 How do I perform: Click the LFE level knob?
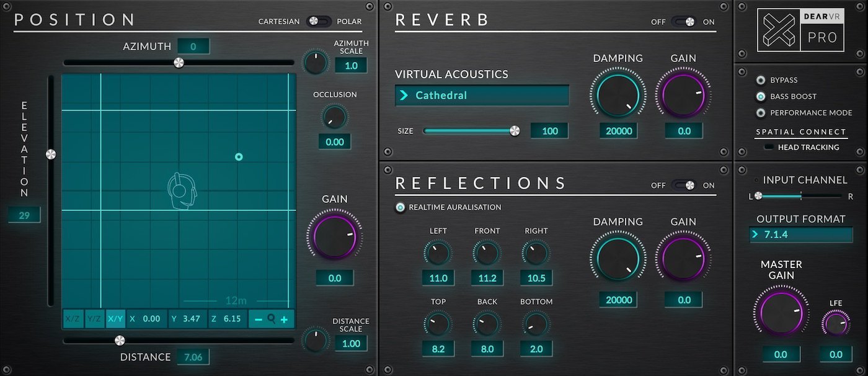click(x=835, y=322)
